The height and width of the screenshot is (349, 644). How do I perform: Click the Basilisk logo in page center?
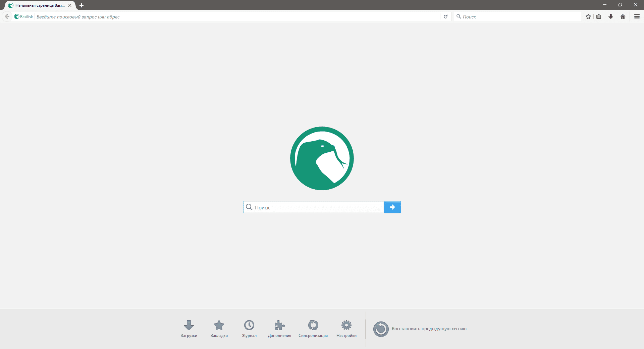[322, 158]
